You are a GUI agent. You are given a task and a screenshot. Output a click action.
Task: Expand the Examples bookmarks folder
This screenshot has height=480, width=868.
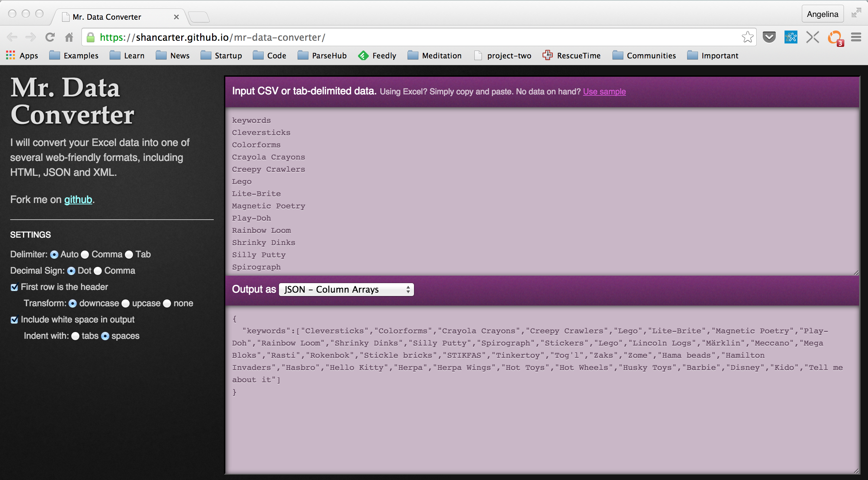[x=74, y=56]
